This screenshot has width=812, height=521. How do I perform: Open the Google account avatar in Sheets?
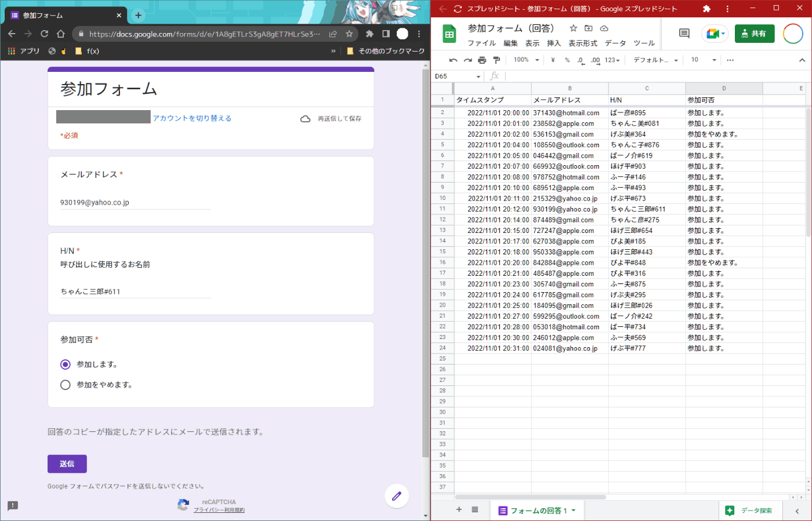pyautogui.click(x=792, y=34)
